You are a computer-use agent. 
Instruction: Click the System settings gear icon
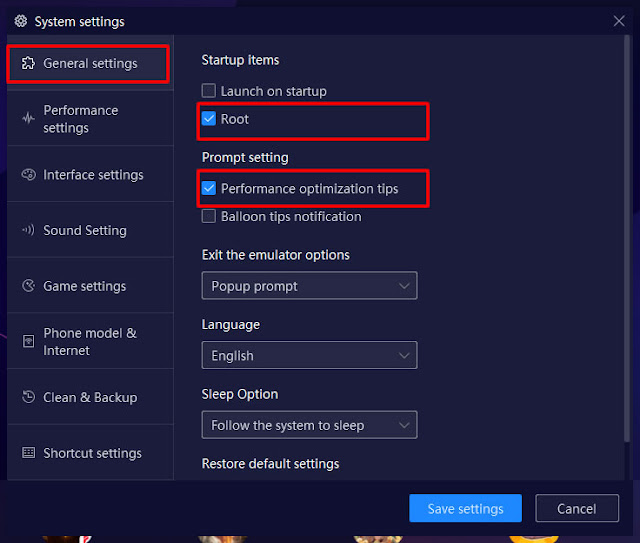21,21
